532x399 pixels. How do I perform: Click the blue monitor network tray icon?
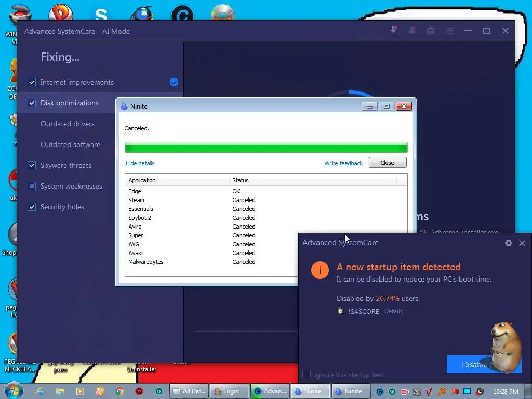pos(467,391)
